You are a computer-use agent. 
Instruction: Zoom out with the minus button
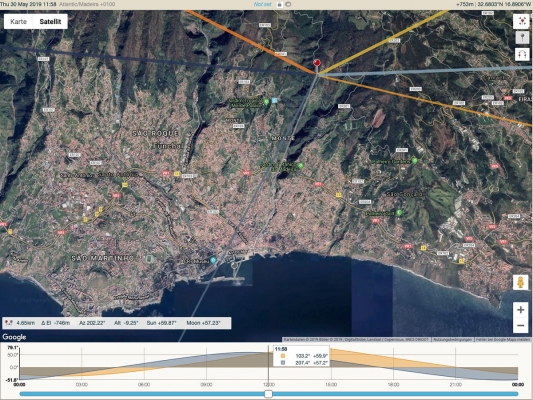pos(520,325)
